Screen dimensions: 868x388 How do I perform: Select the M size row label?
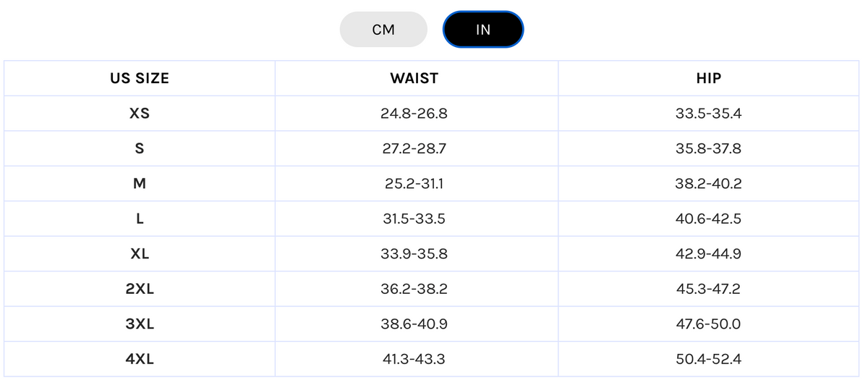(140, 184)
